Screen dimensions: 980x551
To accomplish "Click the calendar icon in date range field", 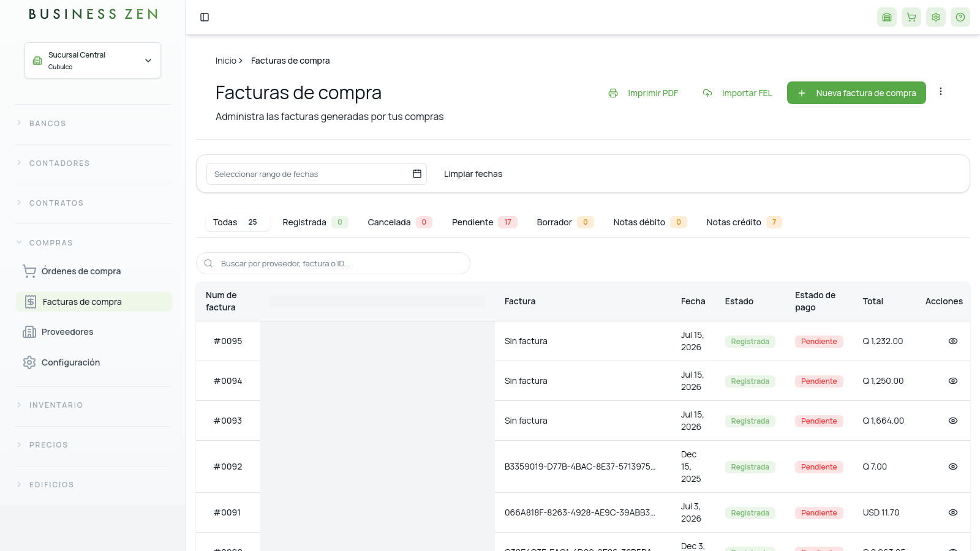I will pyautogui.click(x=417, y=174).
